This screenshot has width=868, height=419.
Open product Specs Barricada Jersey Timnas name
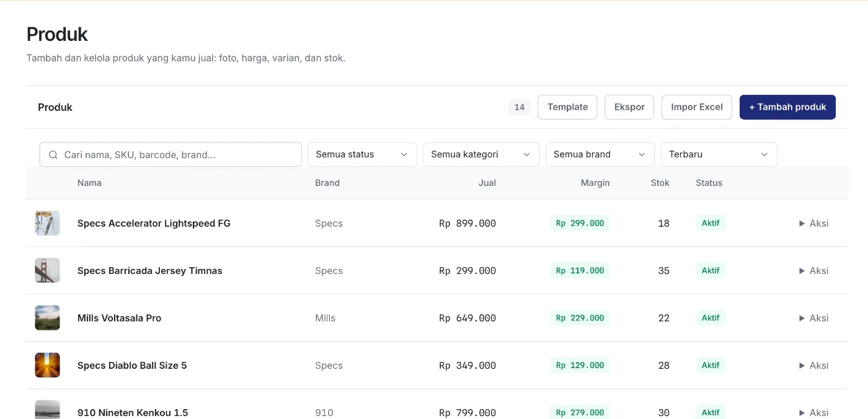point(150,271)
